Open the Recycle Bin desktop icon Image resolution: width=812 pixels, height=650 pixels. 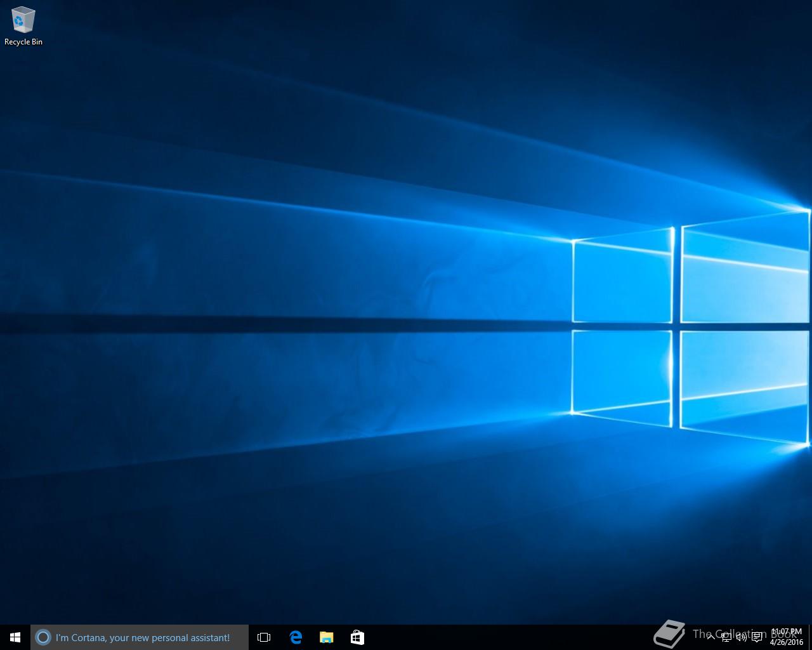tap(23, 20)
